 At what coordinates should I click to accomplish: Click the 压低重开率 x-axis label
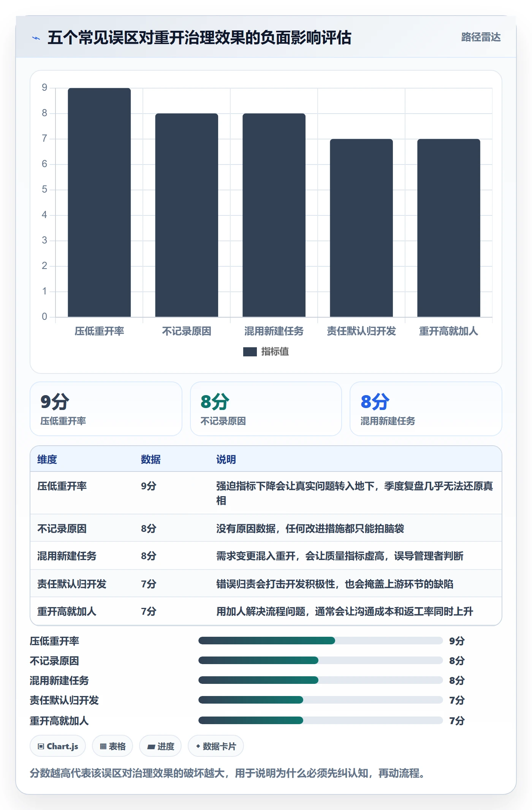pos(99,331)
